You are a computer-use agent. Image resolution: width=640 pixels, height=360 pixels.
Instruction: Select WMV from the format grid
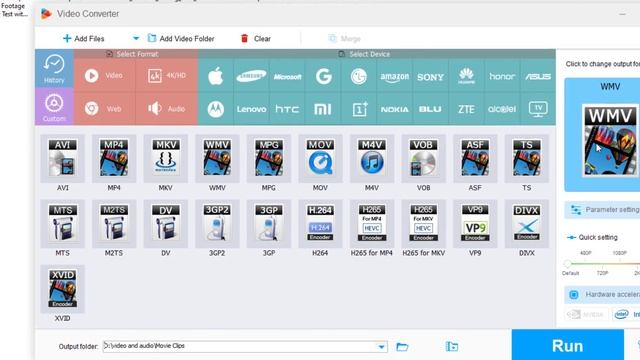[217, 158]
